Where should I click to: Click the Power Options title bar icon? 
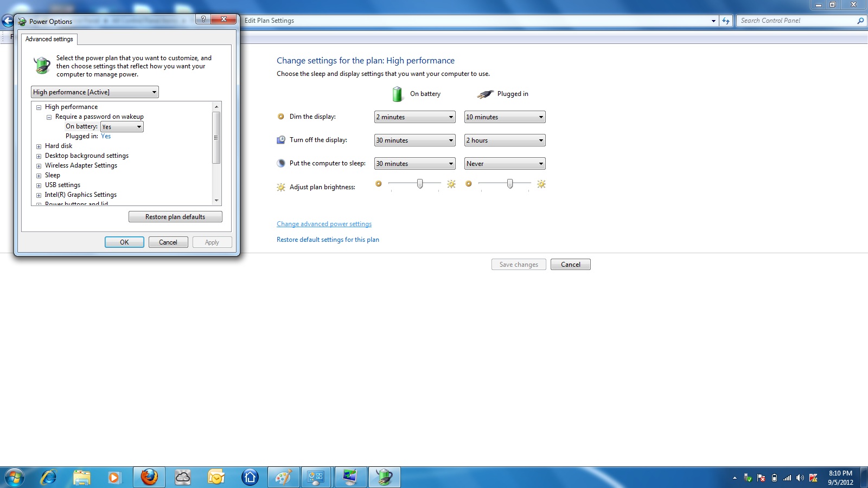22,22
